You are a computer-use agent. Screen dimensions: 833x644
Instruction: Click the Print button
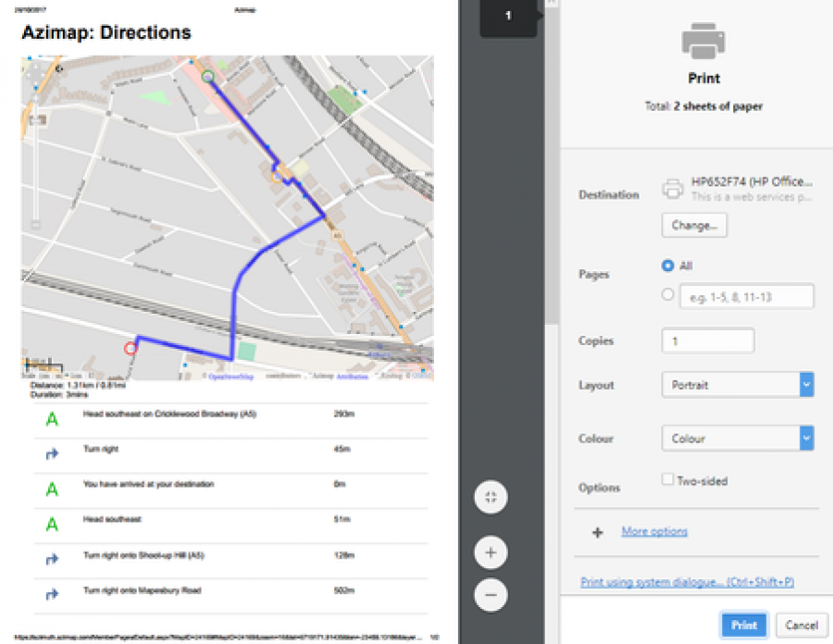tap(743, 625)
